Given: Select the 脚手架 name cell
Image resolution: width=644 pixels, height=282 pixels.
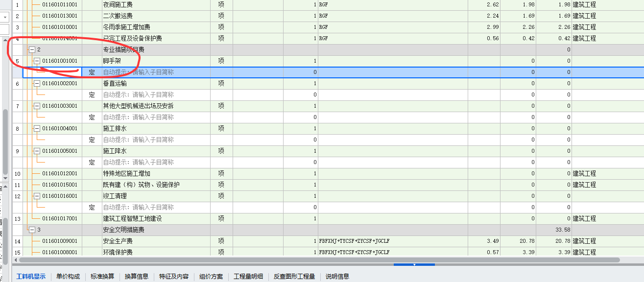Looking at the screenshot, I should click(156, 61).
